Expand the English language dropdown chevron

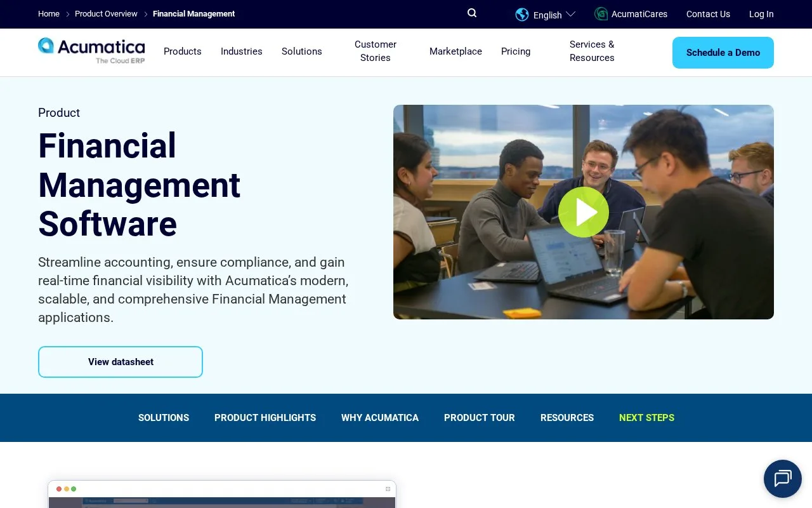(x=570, y=14)
